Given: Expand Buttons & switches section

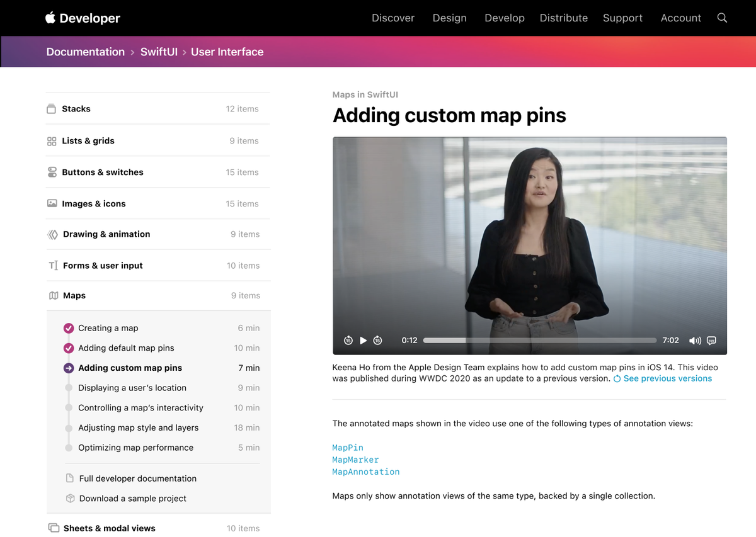Looking at the screenshot, I should coord(157,172).
